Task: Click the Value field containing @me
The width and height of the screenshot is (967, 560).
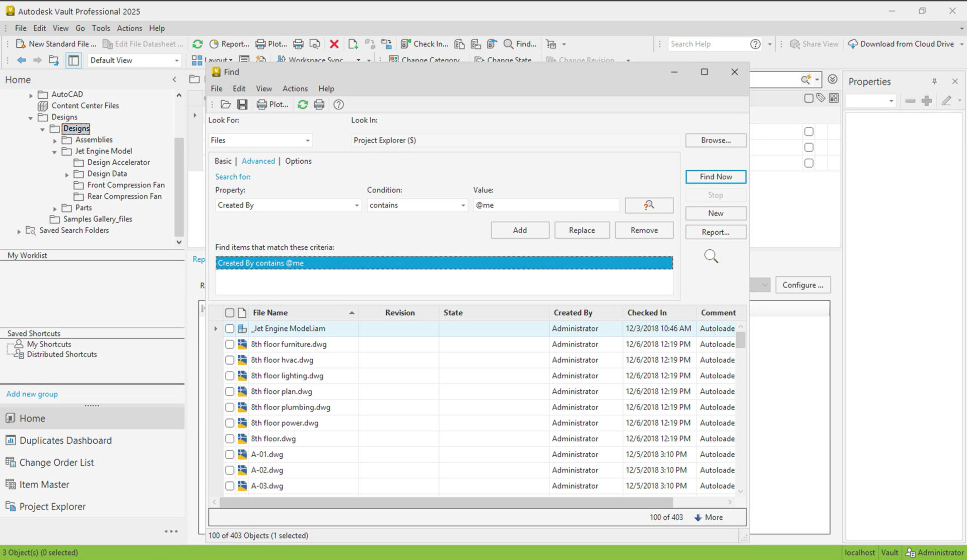Action: pyautogui.click(x=546, y=205)
